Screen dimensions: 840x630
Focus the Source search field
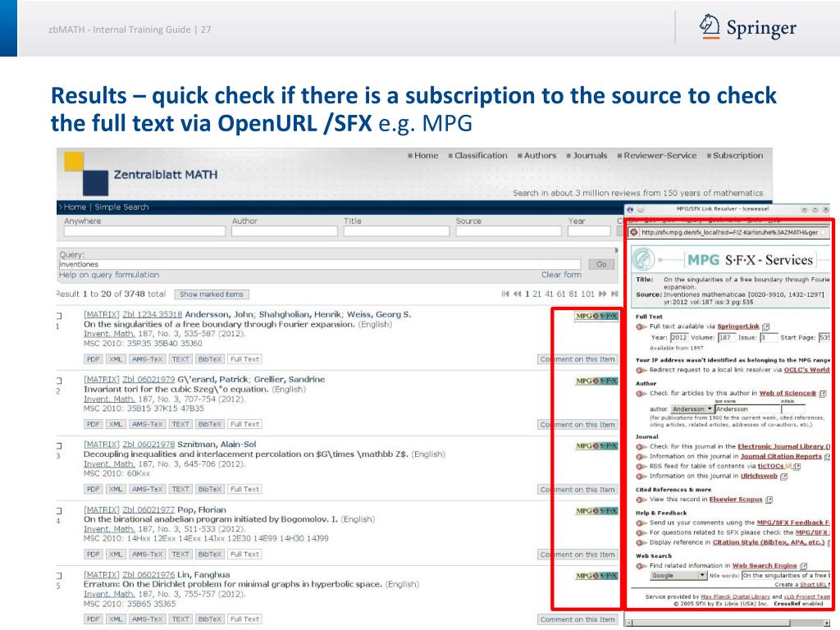pos(509,231)
